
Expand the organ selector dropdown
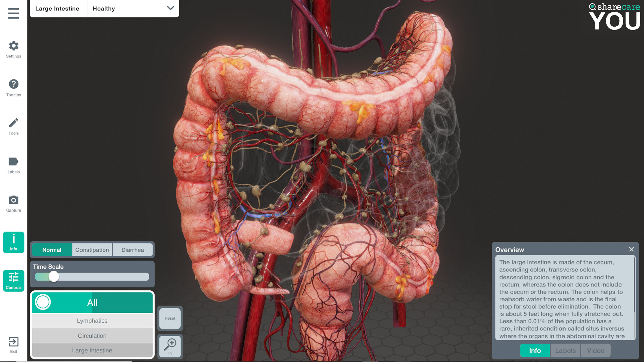(x=169, y=8)
